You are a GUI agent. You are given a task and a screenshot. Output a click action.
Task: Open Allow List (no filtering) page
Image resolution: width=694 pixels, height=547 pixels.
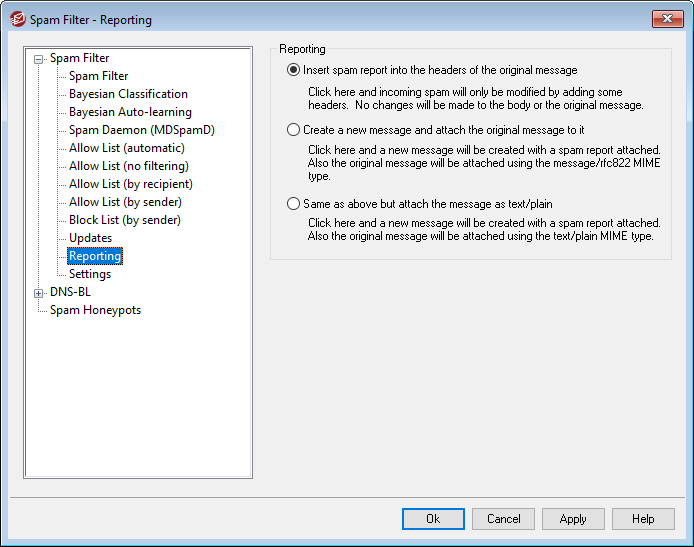(128, 166)
